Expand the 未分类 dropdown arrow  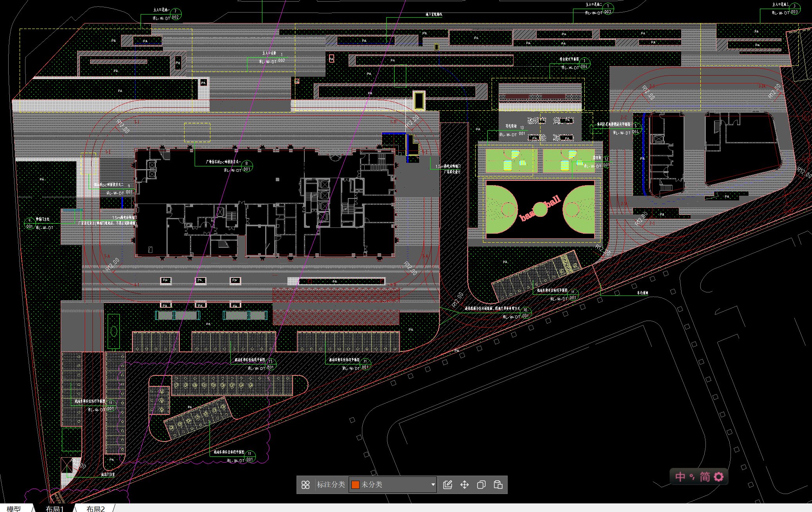433,485
